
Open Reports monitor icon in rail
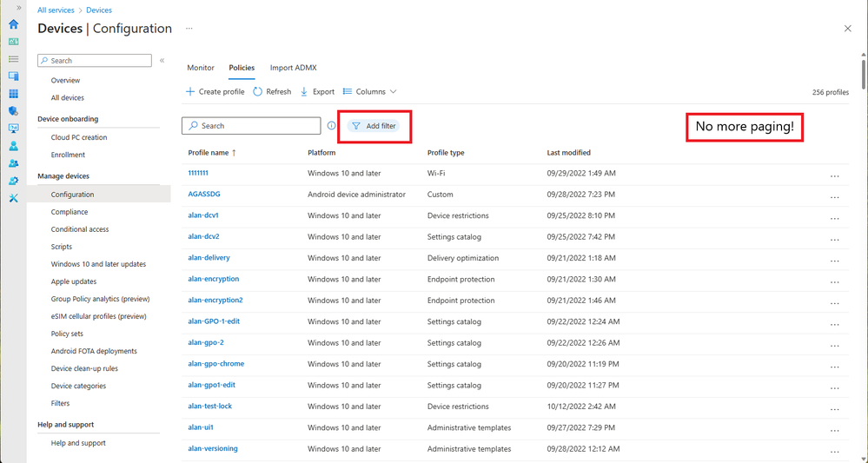point(13,129)
